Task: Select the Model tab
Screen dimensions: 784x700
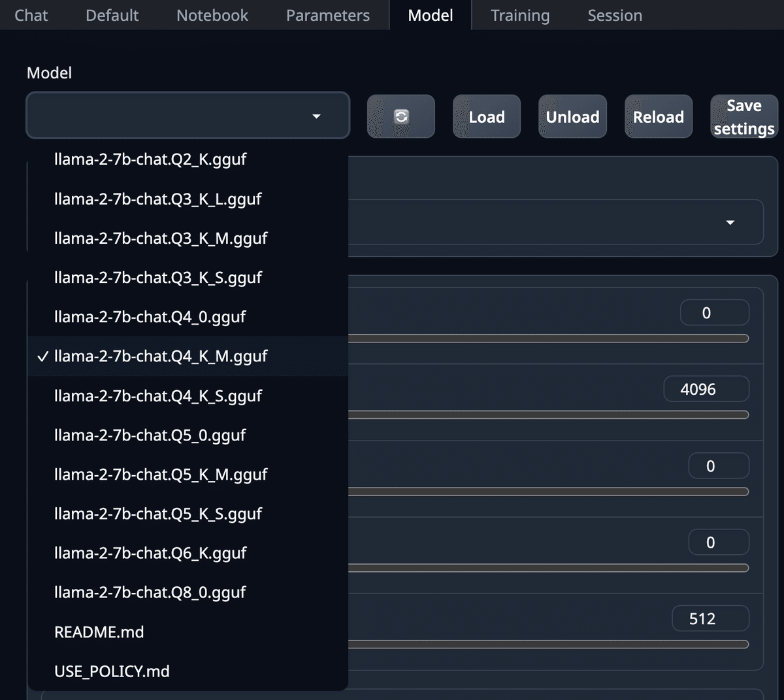Action: pos(430,15)
